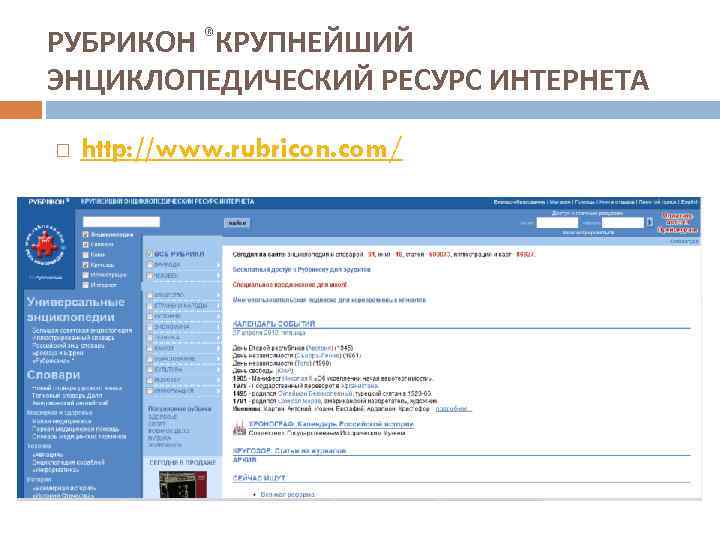
Task: Click the найти search button
Action: [237, 223]
